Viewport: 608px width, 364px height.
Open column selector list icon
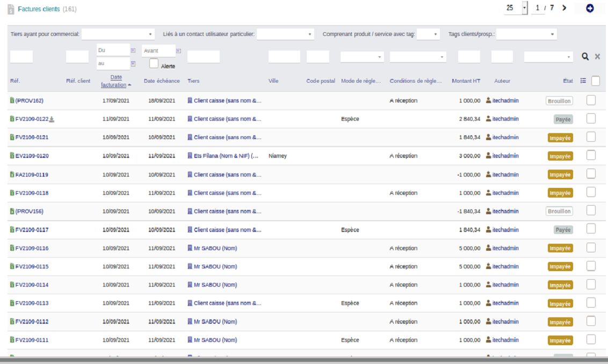coord(583,81)
